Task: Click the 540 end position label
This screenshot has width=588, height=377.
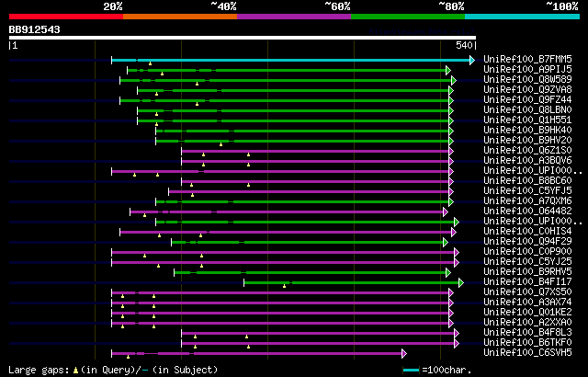Action: tap(464, 46)
